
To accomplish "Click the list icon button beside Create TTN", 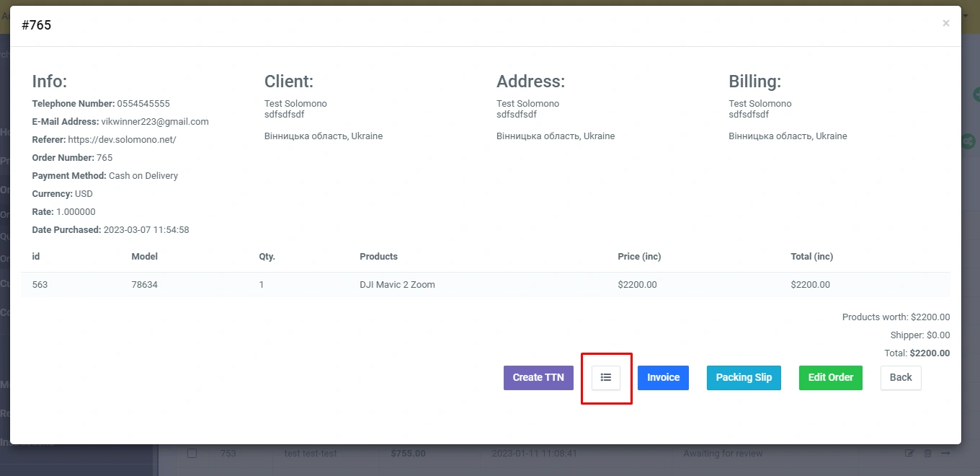I will (606, 377).
